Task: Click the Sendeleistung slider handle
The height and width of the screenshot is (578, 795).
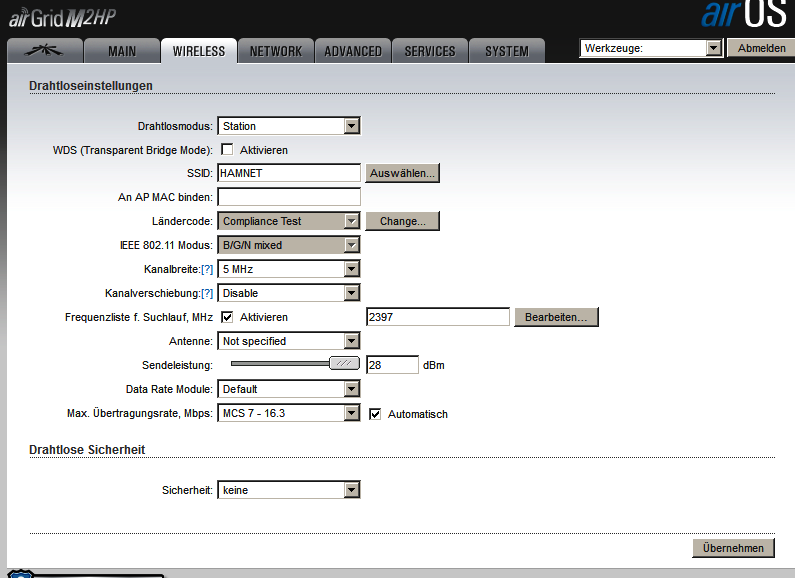Action: click(x=344, y=365)
